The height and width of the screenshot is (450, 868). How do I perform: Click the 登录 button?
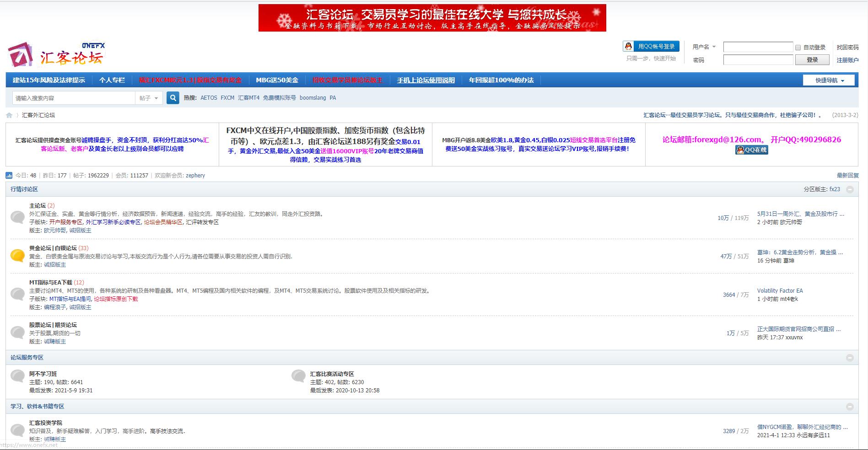[x=812, y=60]
